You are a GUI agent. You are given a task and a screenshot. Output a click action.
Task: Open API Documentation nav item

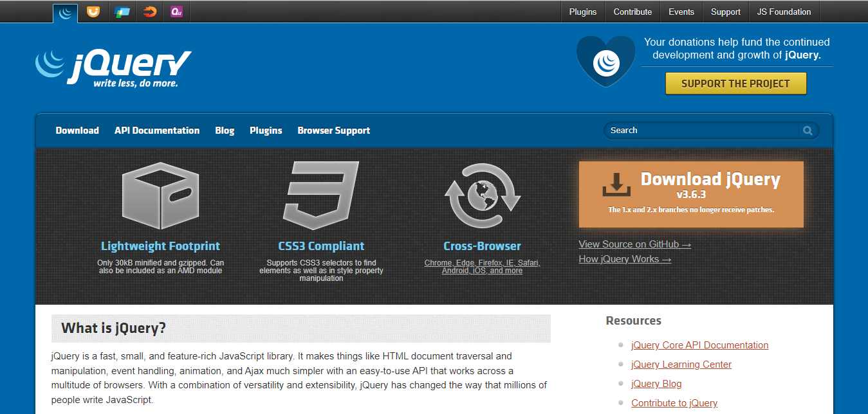157,130
